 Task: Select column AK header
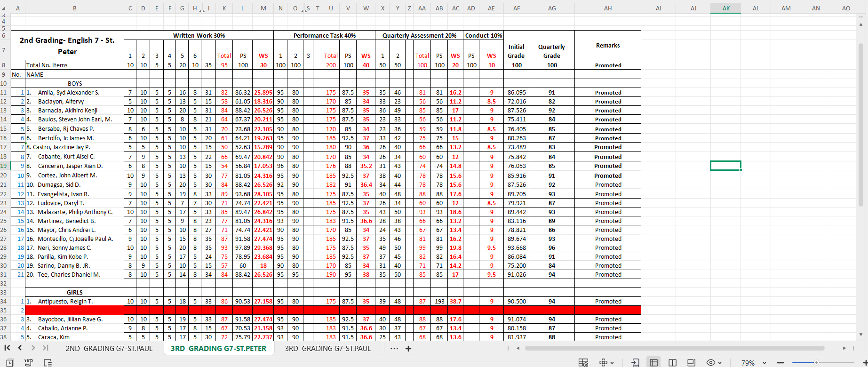(x=726, y=8)
